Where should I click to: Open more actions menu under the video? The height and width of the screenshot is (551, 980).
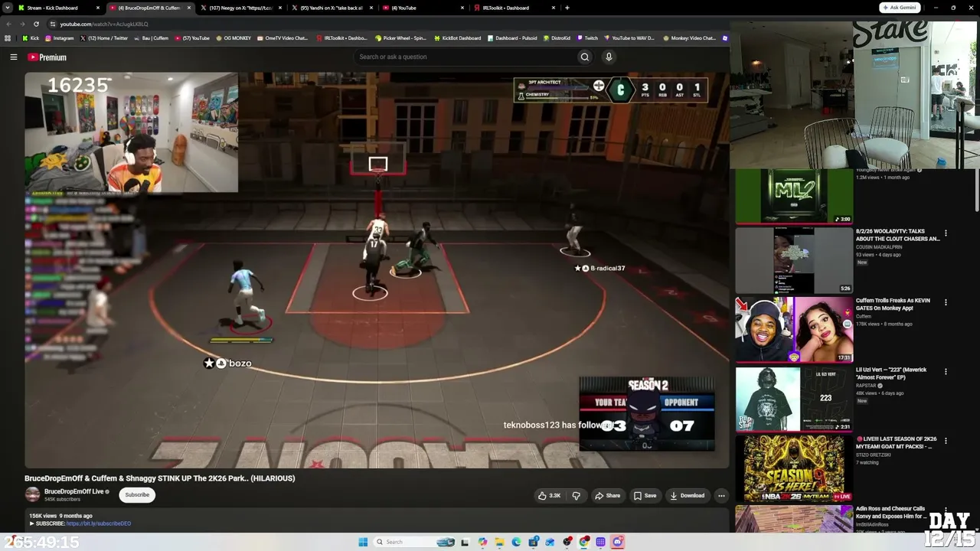(721, 495)
